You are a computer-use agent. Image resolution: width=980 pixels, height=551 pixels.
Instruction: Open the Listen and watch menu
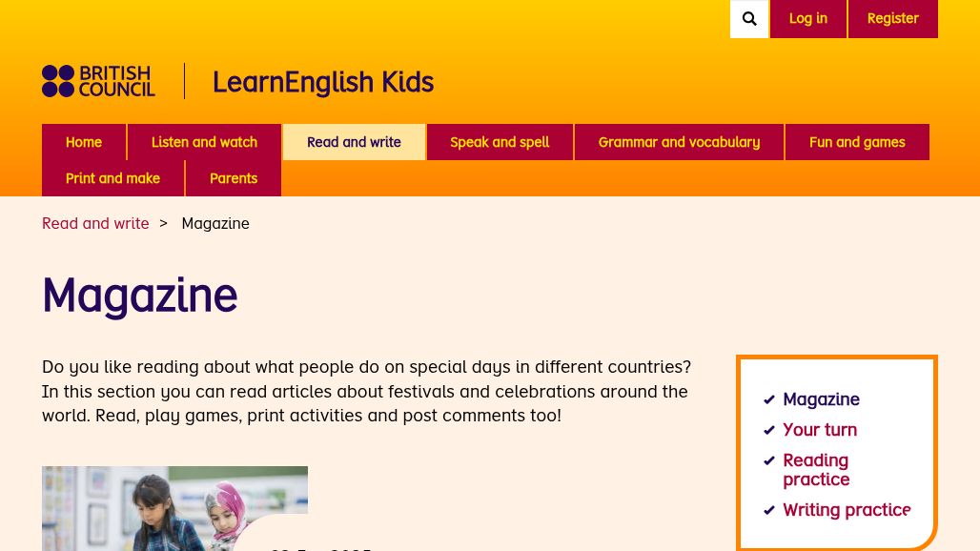click(204, 142)
